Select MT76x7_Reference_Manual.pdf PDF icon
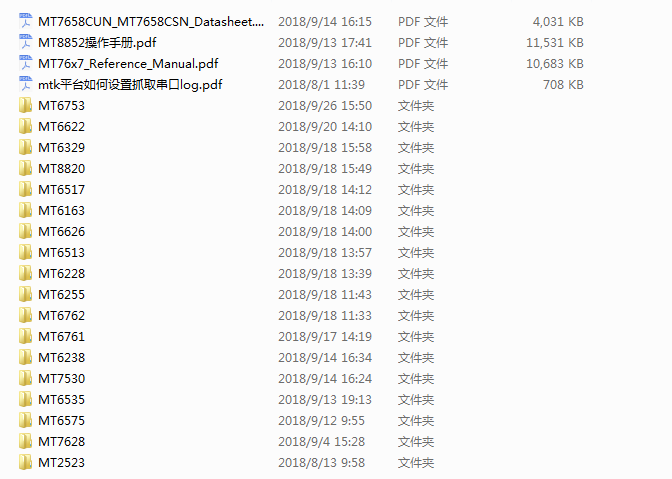 [x=26, y=63]
